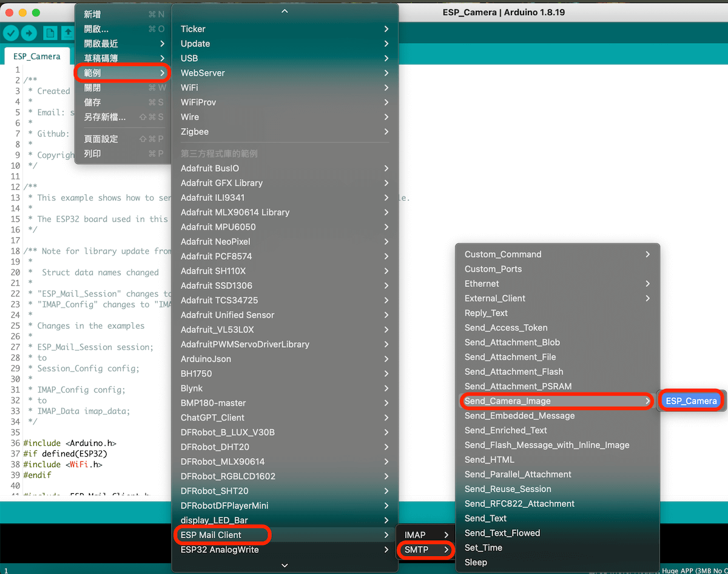Click the Verify checkmark toolbar icon

(x=11, y=33)
